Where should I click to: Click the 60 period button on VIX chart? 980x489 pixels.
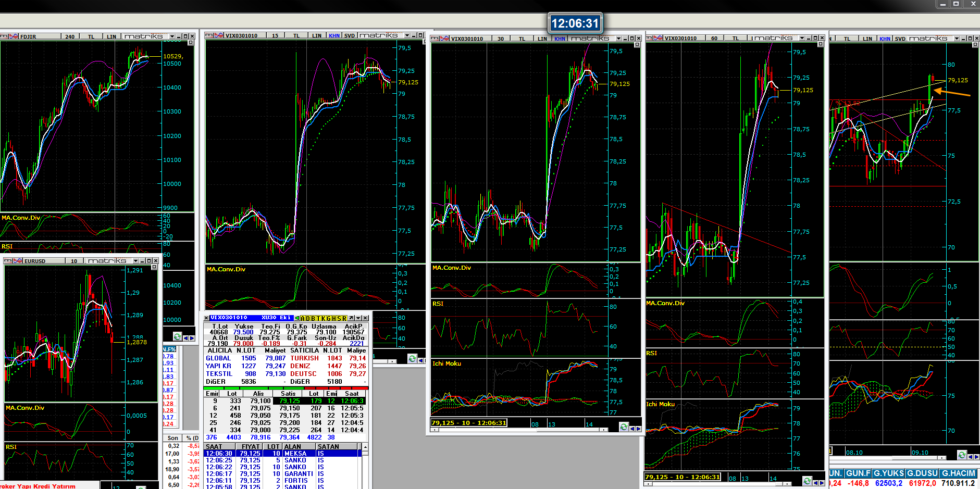[714, 38]
